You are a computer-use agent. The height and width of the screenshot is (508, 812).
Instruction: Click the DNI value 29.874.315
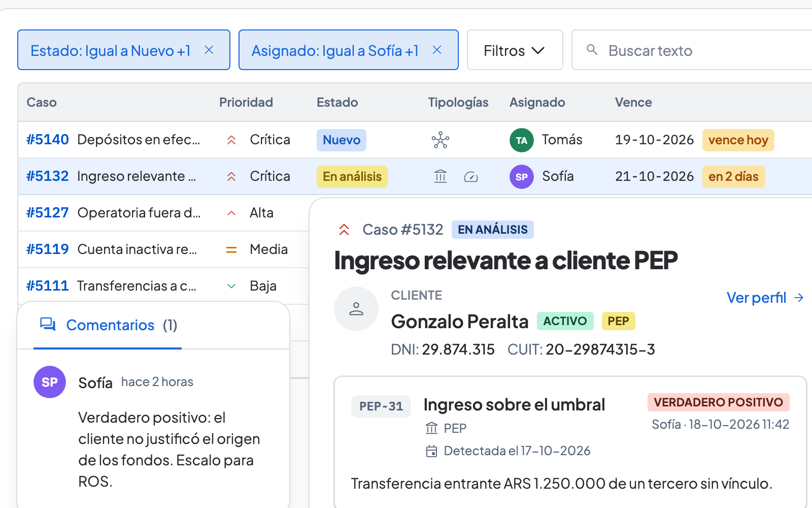click(458, 350)
